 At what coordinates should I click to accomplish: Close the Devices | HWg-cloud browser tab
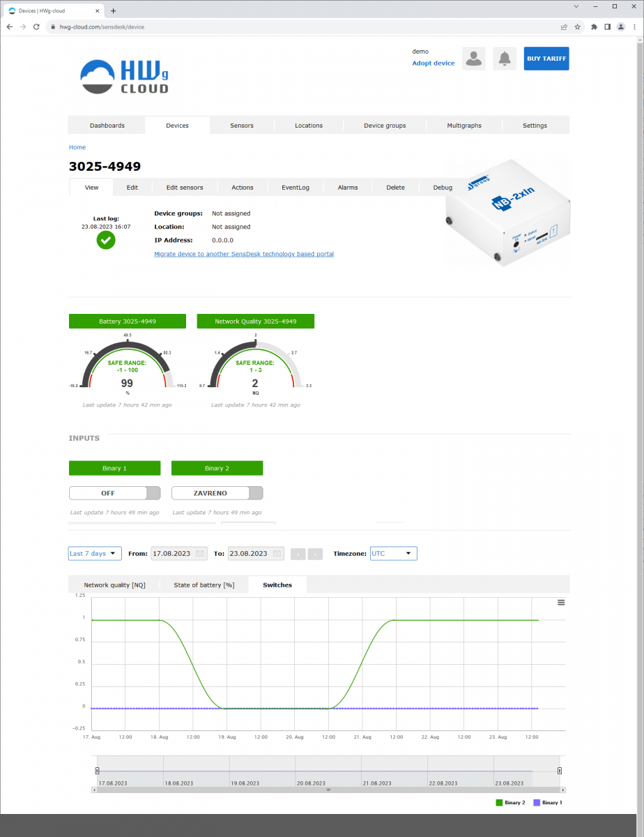96,10
